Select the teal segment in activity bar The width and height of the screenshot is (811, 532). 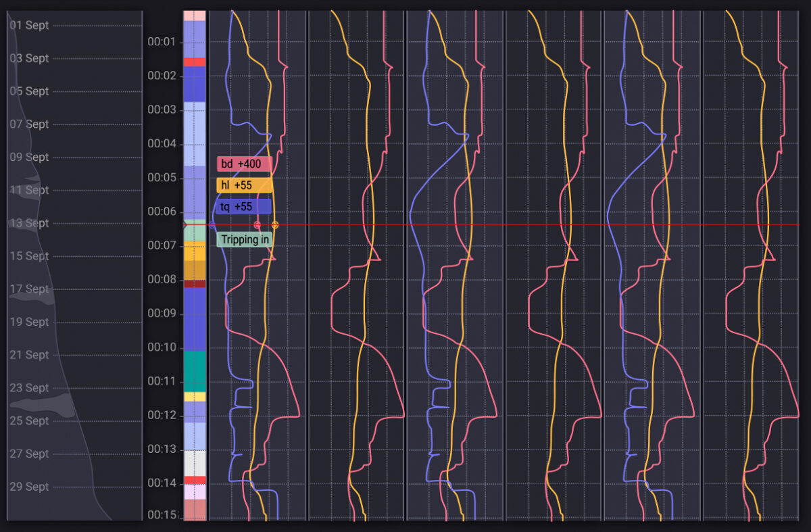pos(195,370)
